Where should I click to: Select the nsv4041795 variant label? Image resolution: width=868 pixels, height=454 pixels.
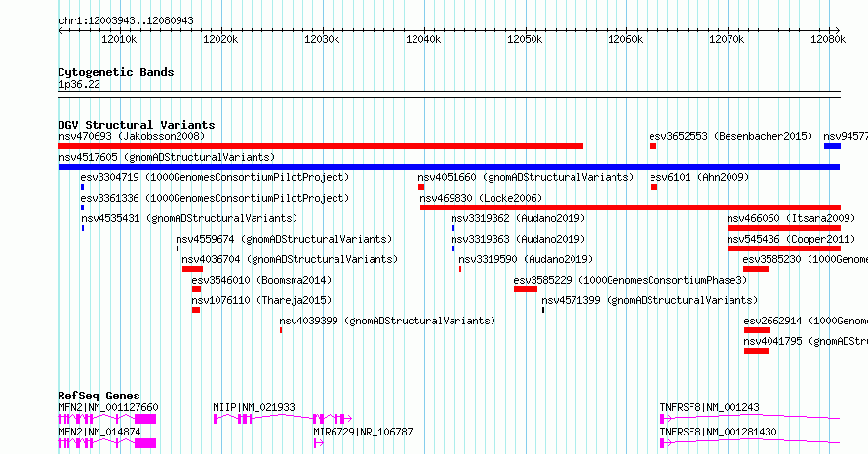[x=806, y=341]
